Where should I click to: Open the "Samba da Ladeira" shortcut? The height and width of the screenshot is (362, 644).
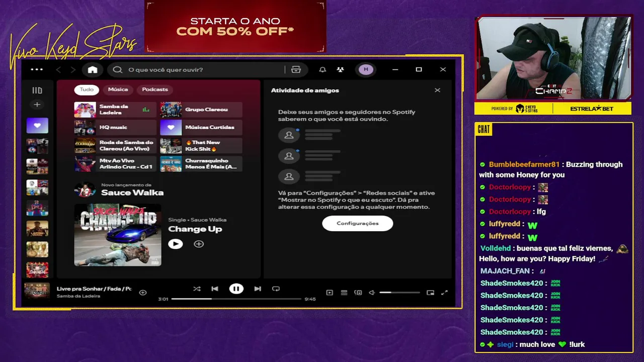pos(115,110)
